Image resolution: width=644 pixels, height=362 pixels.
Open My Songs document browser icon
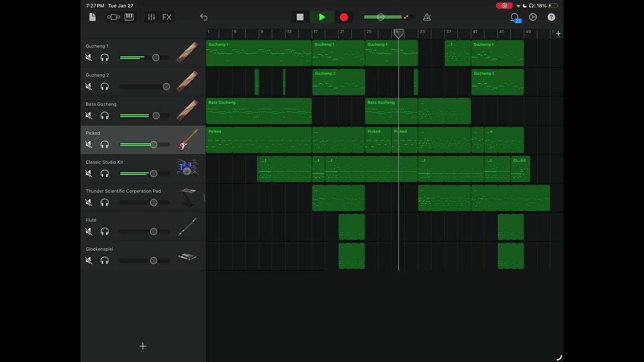(92, 17)
